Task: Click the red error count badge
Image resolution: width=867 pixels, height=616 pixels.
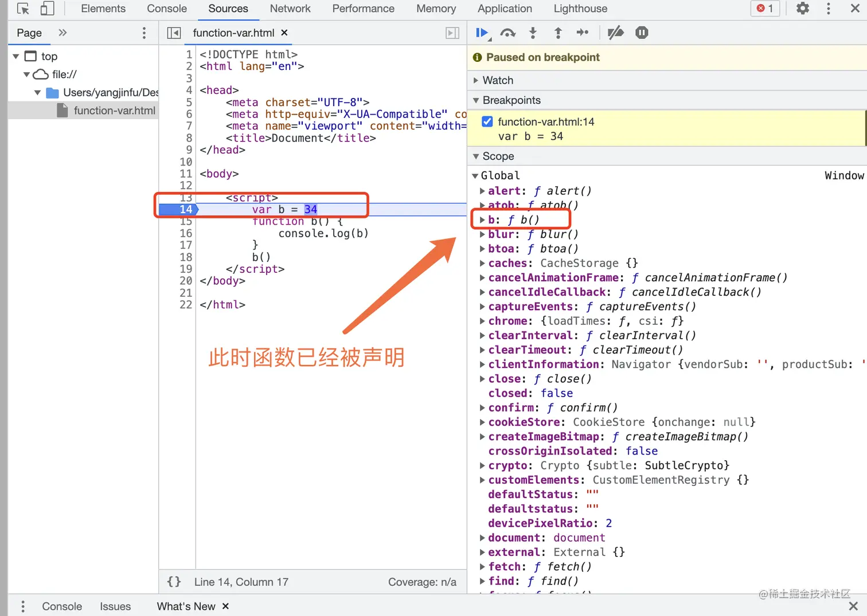Action: click(765, 9)
